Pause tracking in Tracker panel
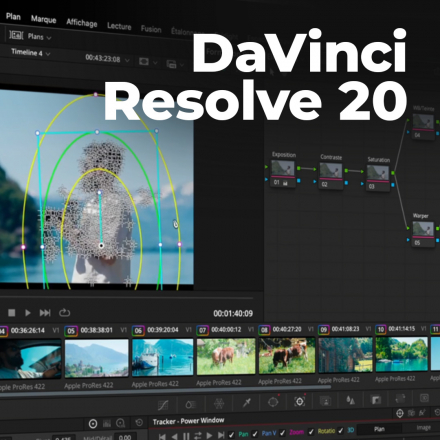440x440 pixels. coord(186,436)
